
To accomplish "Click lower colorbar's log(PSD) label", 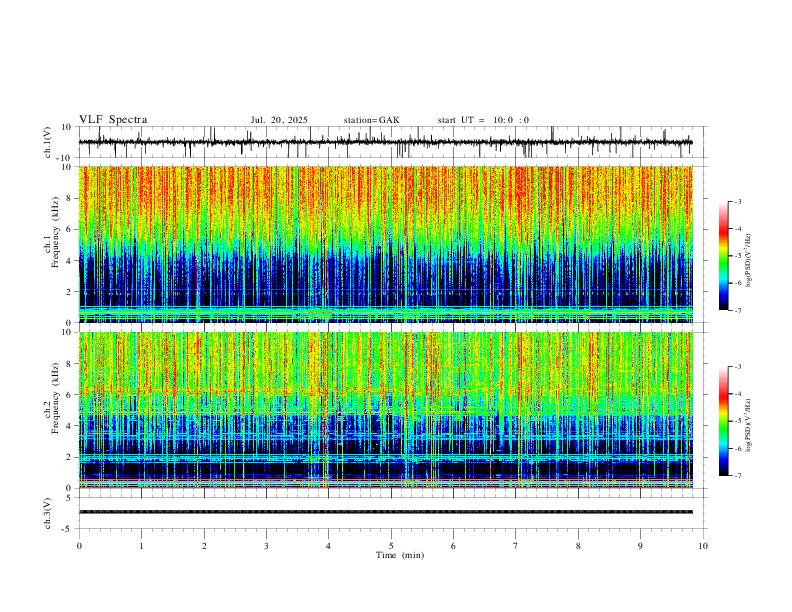I will pos(749,425).
